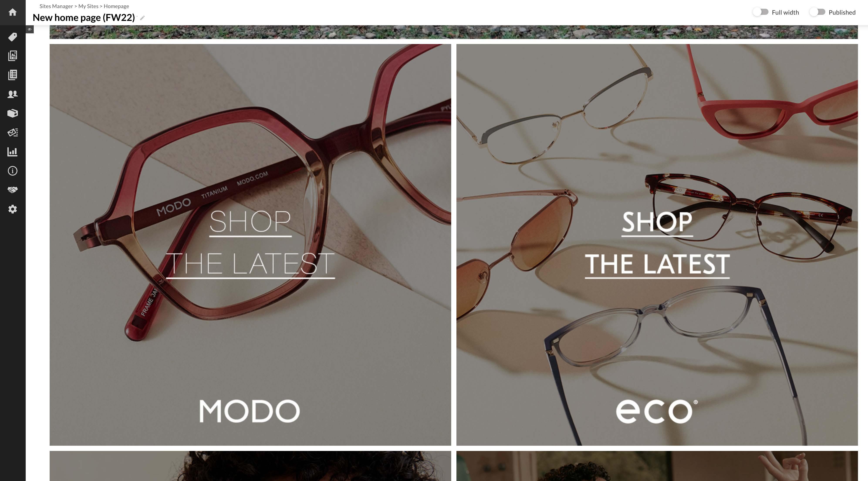Open the info circle sidebar icon
The height and width of the screenshot is (481, 868).
tap(12, 171)
